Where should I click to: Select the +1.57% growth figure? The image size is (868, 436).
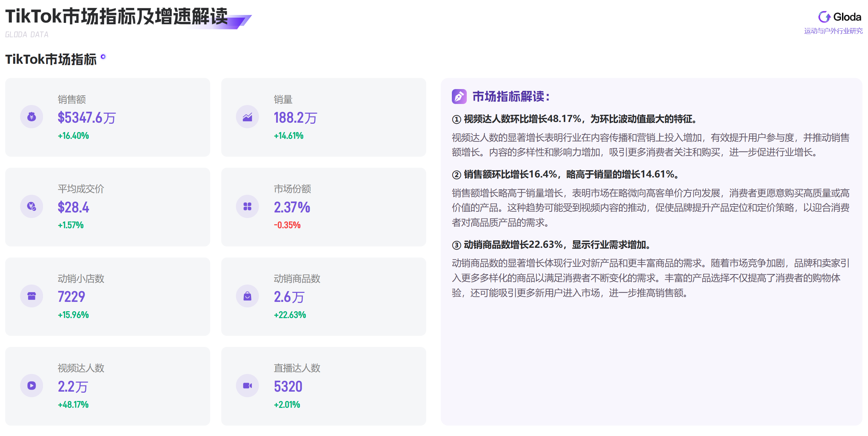pos(71,225)
